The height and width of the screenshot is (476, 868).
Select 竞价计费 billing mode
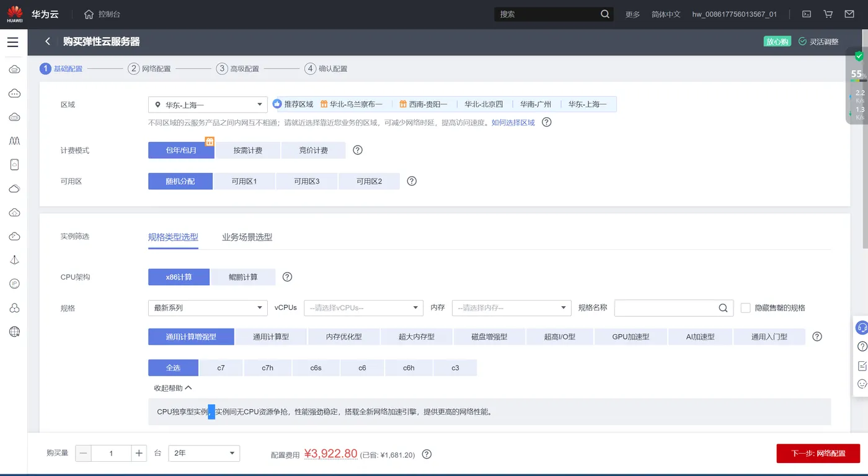pyautogui.click(x=313, y=150)
